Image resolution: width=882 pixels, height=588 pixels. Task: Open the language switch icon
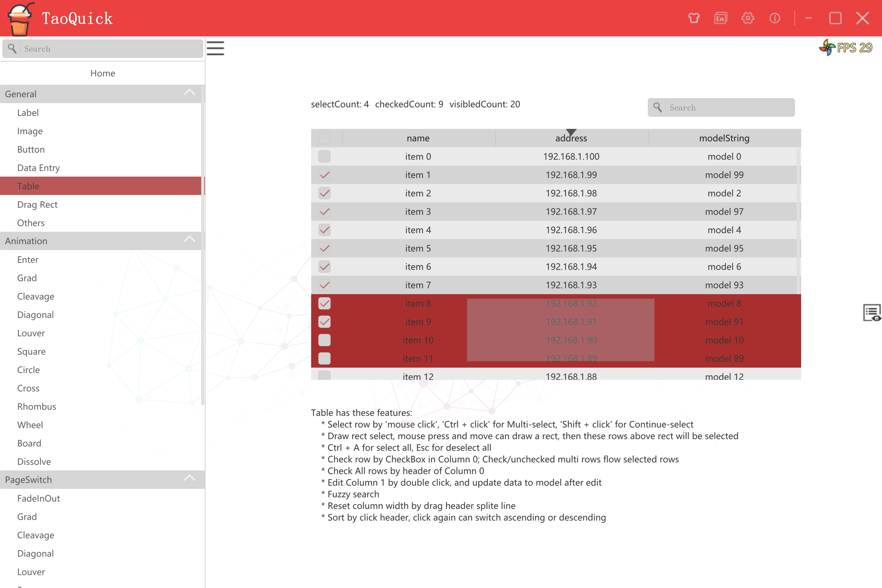coord(720,18)
